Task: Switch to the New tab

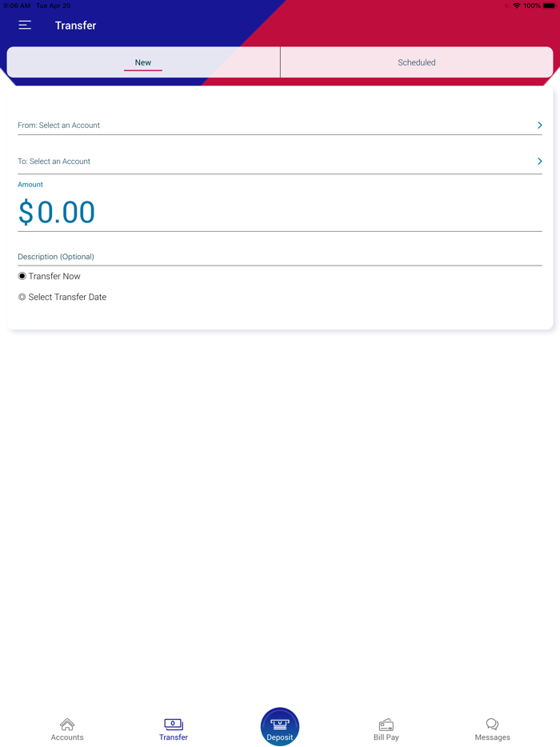Action: [x=143, y=62]
